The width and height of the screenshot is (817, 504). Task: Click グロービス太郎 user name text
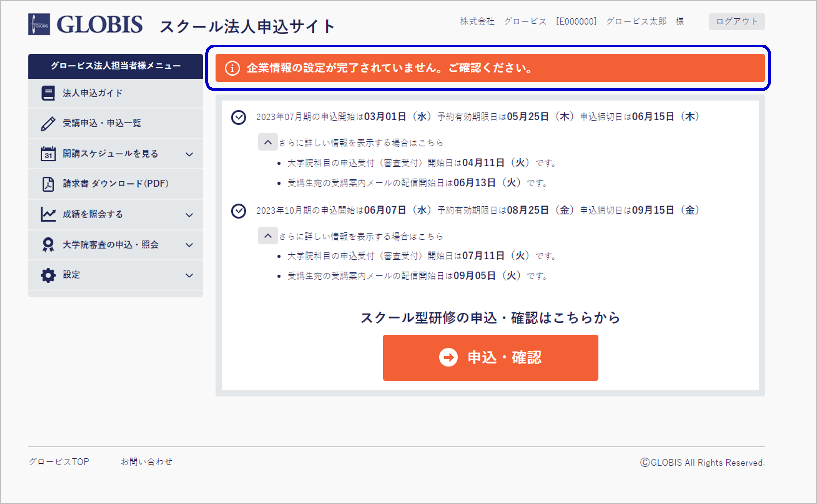pos(636,21)
